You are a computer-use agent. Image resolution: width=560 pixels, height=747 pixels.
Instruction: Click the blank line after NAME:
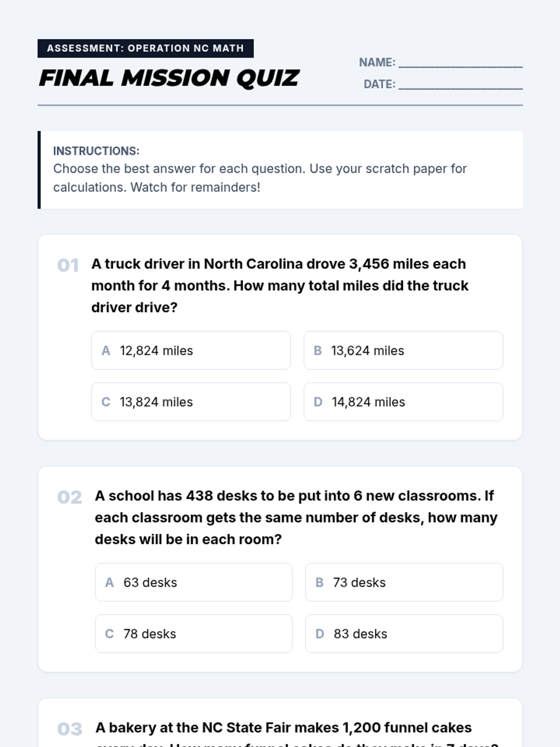pos(460,63)
